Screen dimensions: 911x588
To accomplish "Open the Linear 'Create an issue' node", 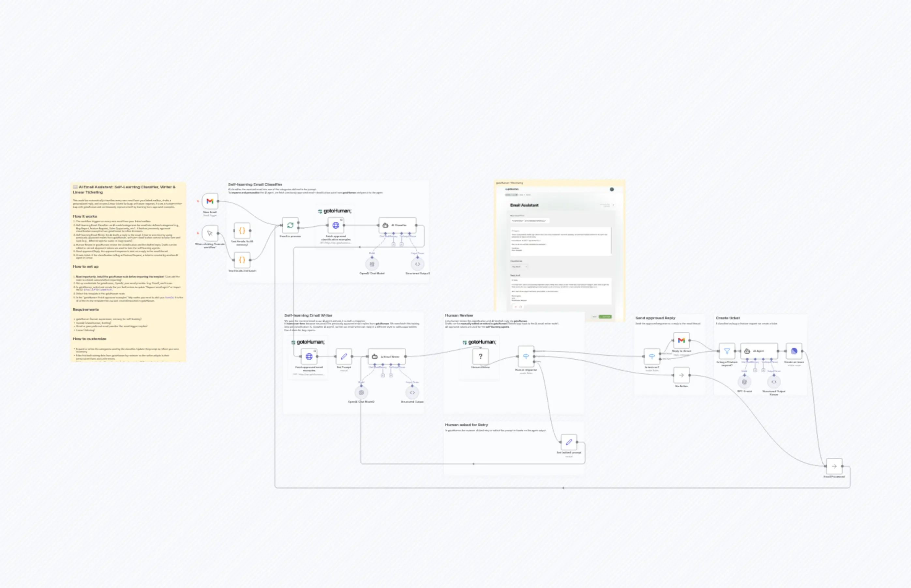I will tap(795, 351).
